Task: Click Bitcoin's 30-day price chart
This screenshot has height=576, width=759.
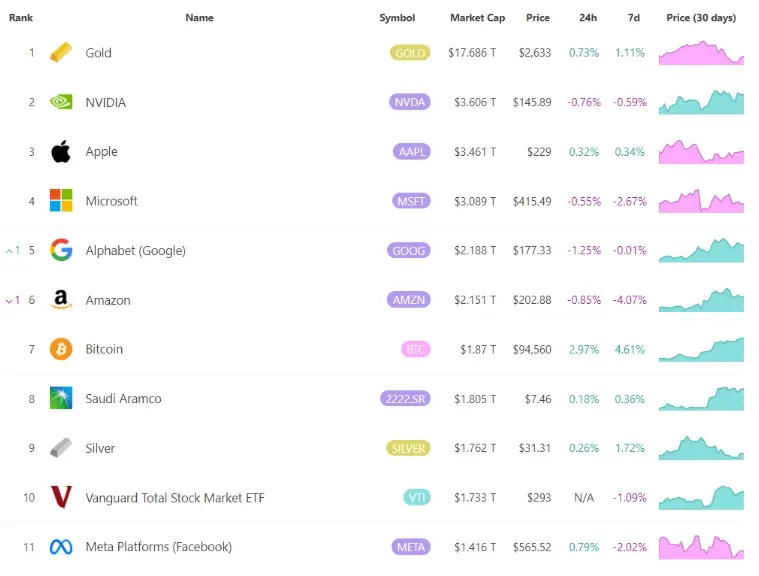Action: tap(701, 349)
